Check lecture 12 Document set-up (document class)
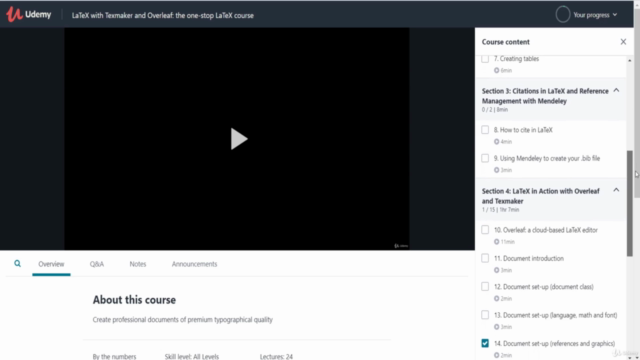 click(x=485, y=287)
